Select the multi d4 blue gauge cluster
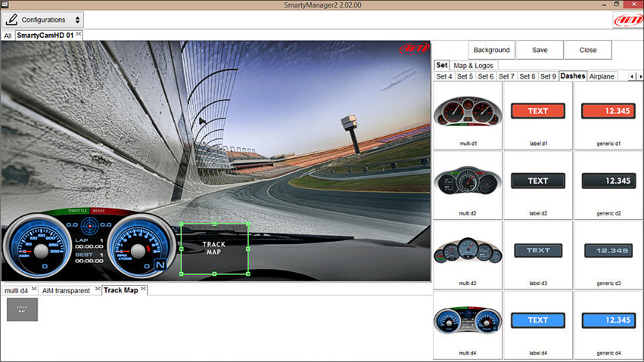Image resolution: width=644 pixels, height=362 pixels. 468,322
